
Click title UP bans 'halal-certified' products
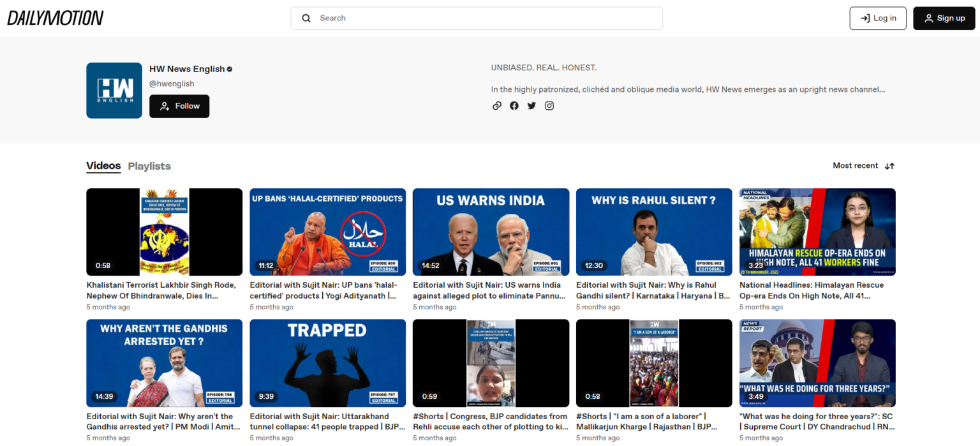pos(324,290)
